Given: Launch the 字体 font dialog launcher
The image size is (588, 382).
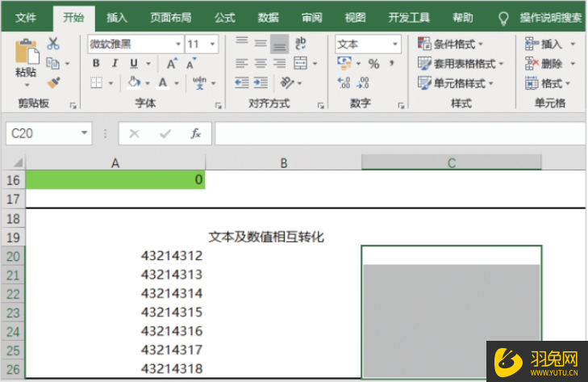Looking at the screenshot, I should pyautogui.click(x=219, y=106).
